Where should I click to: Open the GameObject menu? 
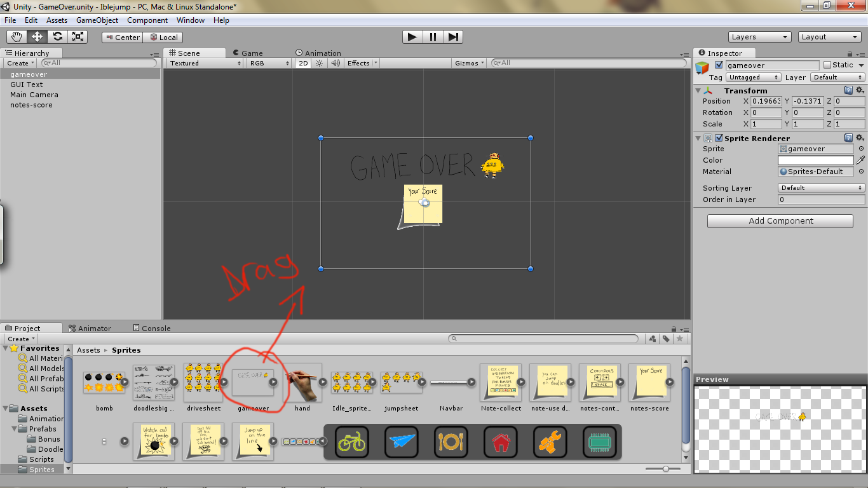click(97, 20)
